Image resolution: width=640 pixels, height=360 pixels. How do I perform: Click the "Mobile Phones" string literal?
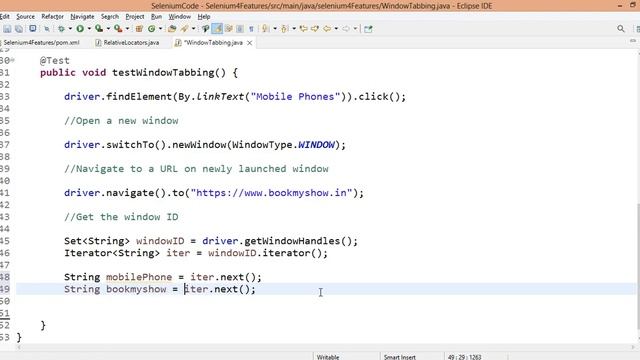(296, 97)
